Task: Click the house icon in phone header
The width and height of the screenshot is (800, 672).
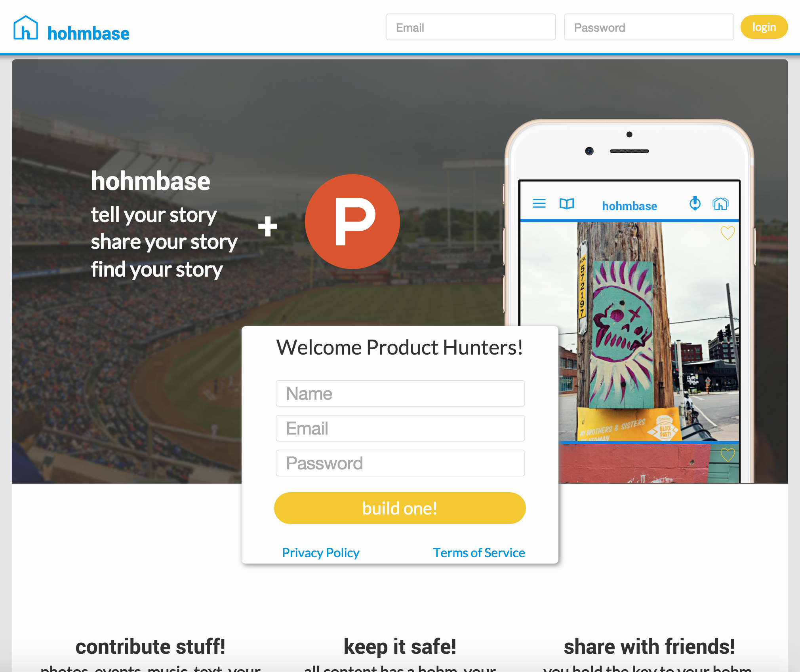Action: click(720, 204)
